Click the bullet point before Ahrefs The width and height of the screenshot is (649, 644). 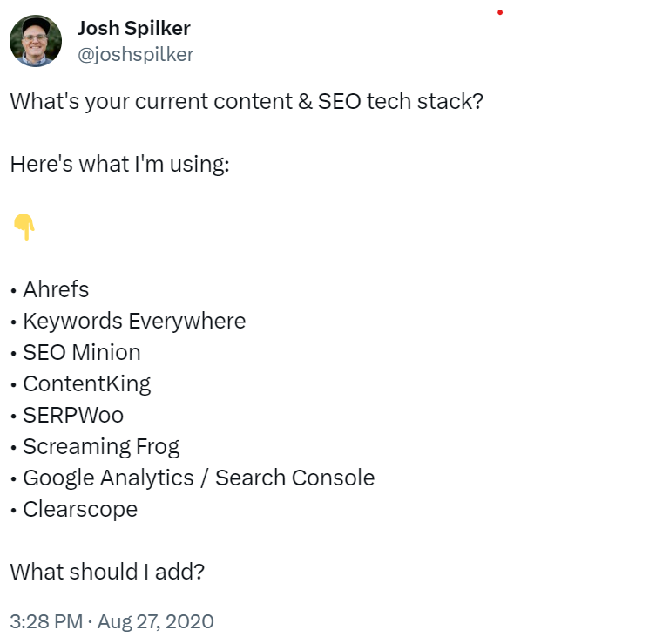[x=14, y=291]
